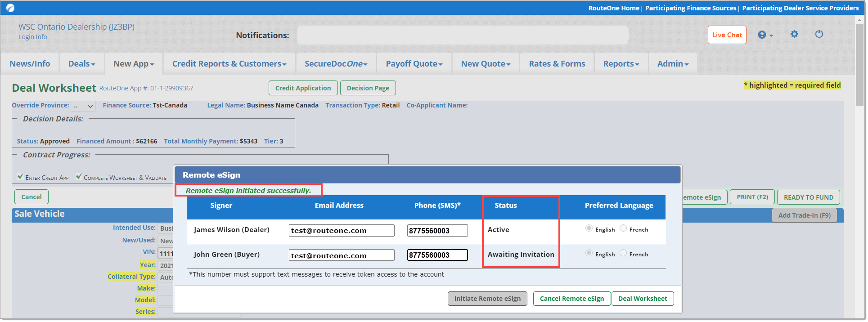Edit James Wilson email address field
The height and width of the screenshot is (322, 868).
click(342, 230)
